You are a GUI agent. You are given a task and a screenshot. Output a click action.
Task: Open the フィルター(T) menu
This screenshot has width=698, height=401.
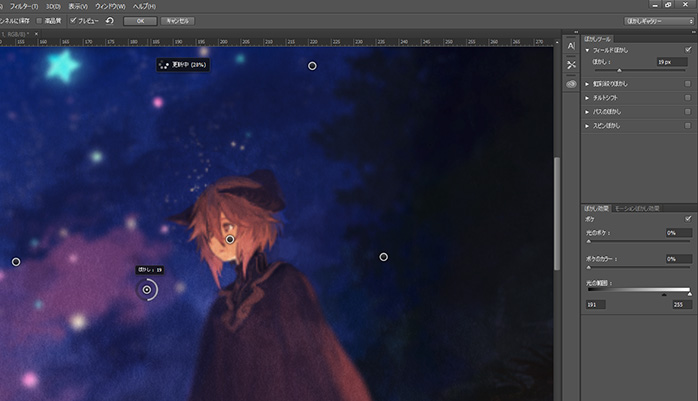tap(24, 7)
